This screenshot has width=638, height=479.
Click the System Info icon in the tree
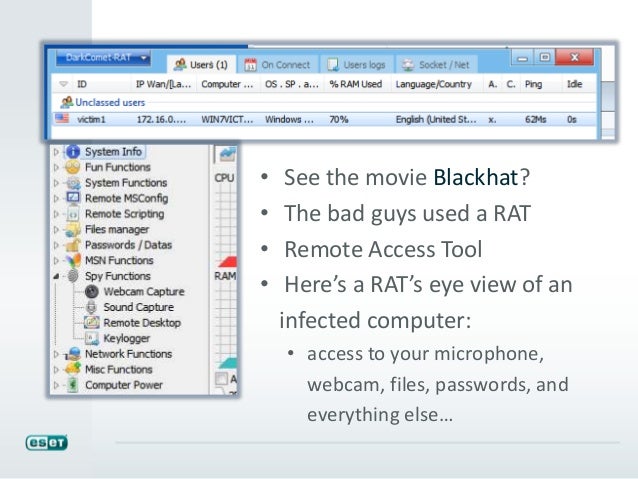72,152
